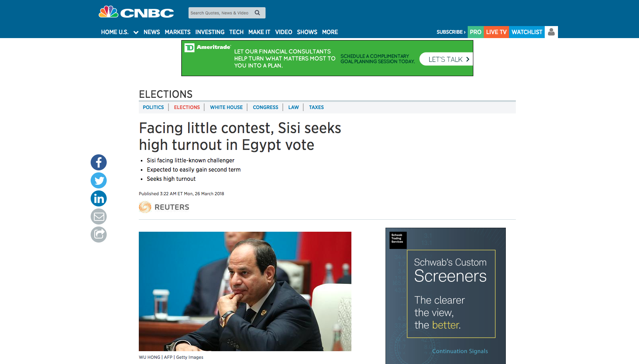Open the MORE navigation menu
The image size is (639, 364).
[330, 32]
